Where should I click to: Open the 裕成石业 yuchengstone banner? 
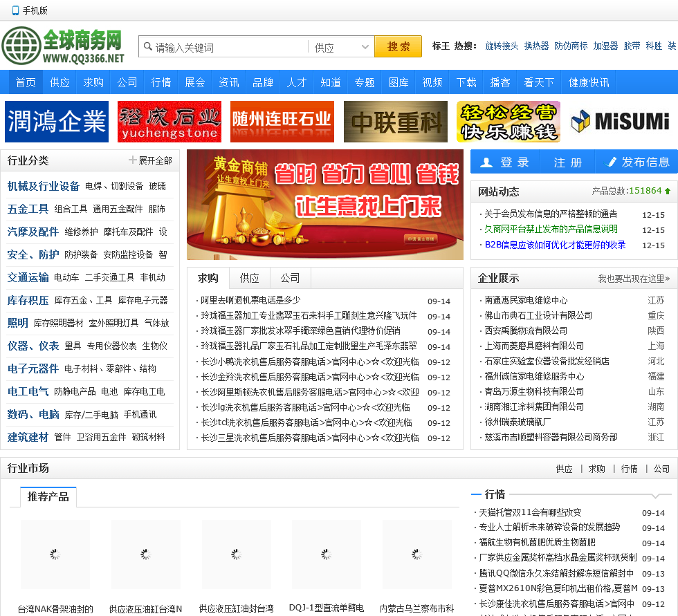click(x=169, y=122)
